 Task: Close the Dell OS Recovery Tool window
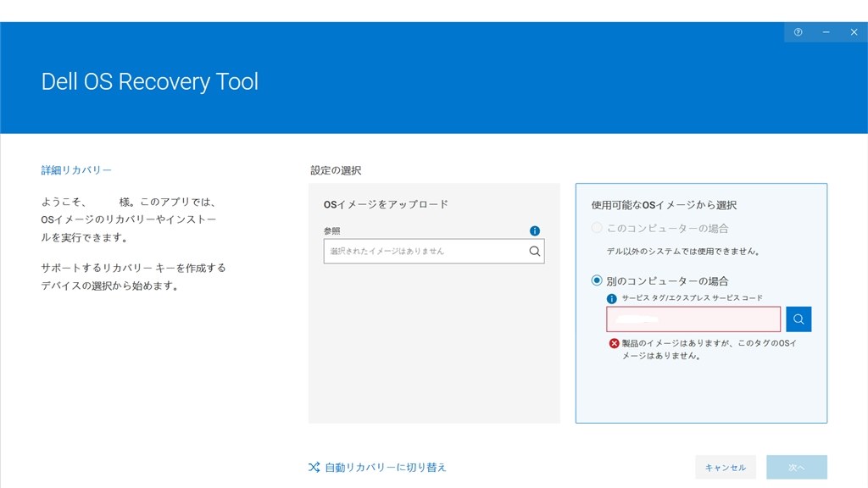(854, 32)
